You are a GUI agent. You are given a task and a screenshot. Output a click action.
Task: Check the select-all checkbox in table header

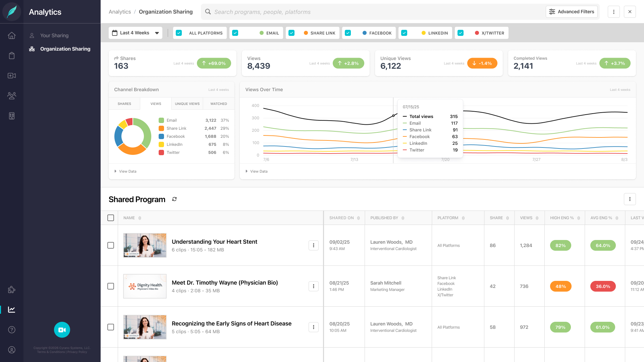pyautogui.click(x=111, y=218)
